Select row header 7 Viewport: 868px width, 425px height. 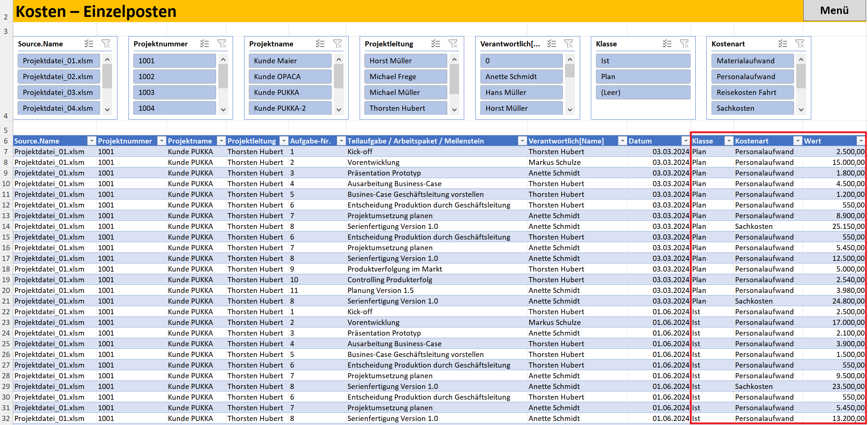coord(6,152)
